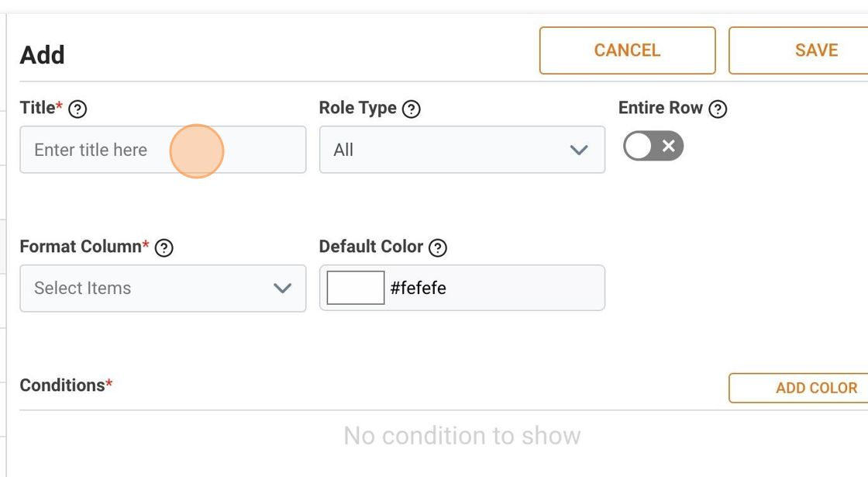
Task: Click the help icon next to Title
Action: (77, 109)
